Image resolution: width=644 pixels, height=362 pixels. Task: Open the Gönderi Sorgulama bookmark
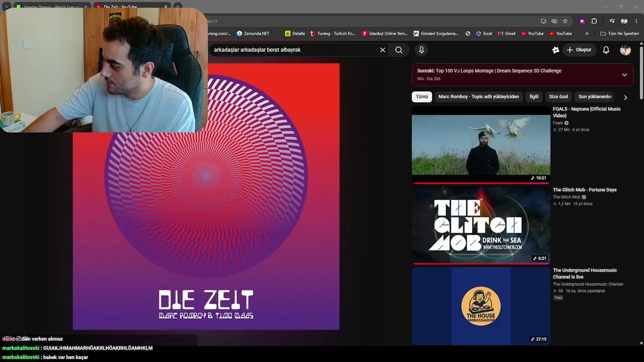pyautogui.click(x=436, y=34)
